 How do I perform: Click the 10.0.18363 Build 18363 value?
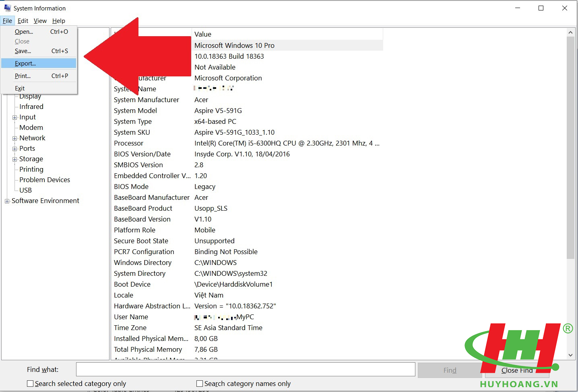[229, 56]
